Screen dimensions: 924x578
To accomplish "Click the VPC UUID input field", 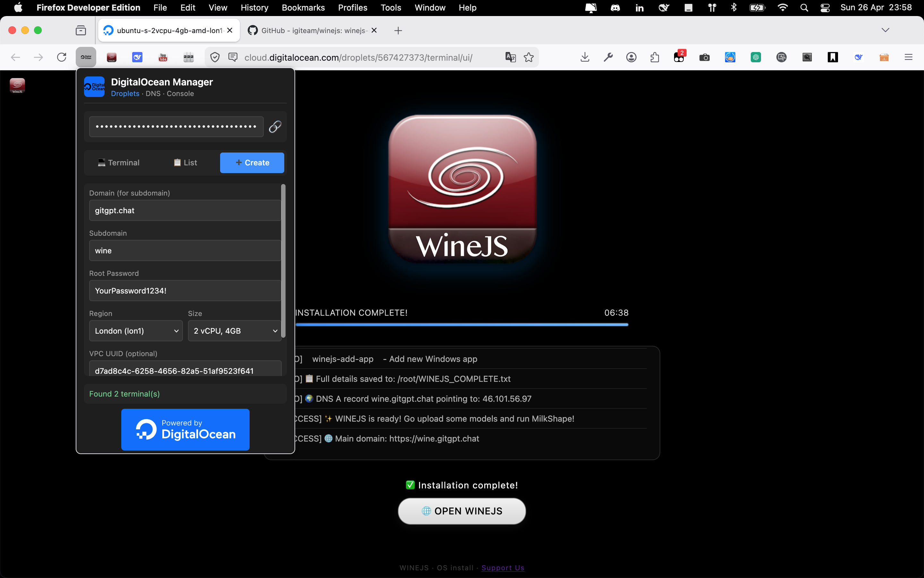I will 185,369.
